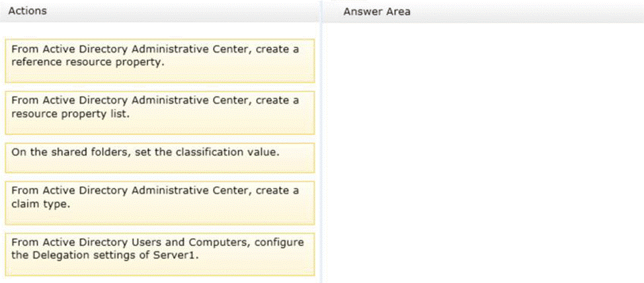
Task: Pick the 'set the classification value' action box
Action: click(159, 157)
